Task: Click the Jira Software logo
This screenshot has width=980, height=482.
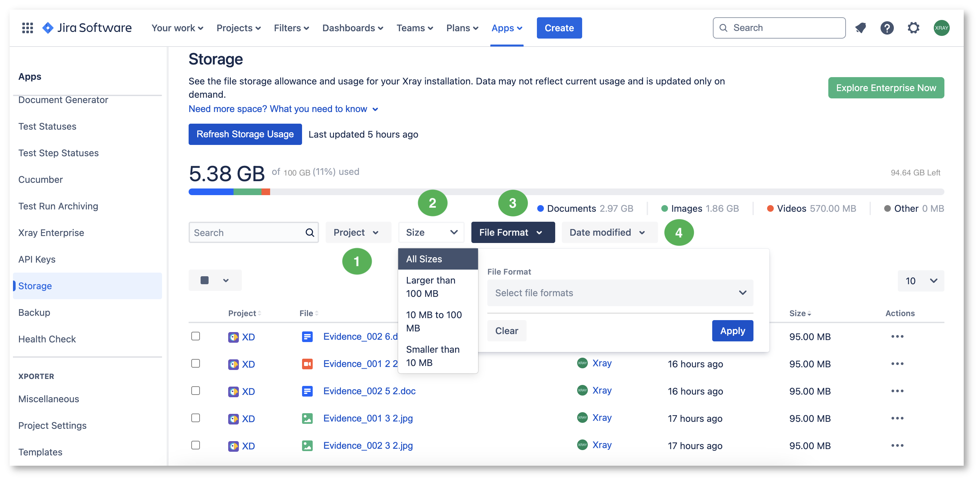Action: click(x=87, y=28)
